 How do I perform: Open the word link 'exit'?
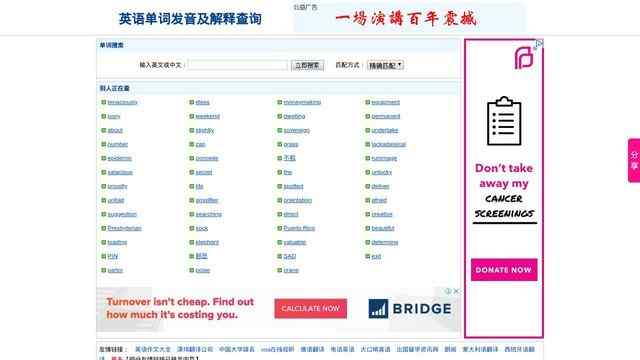click(376, 256)
